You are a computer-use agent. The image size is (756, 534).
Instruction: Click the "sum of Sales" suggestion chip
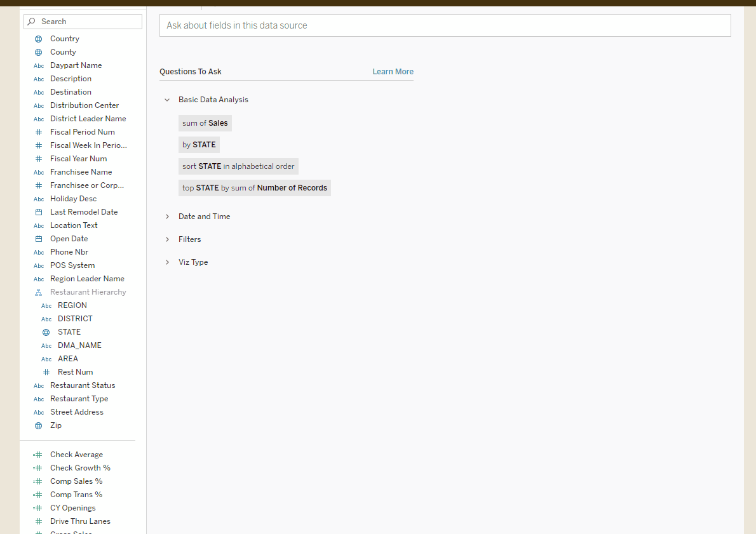[205, 123]
